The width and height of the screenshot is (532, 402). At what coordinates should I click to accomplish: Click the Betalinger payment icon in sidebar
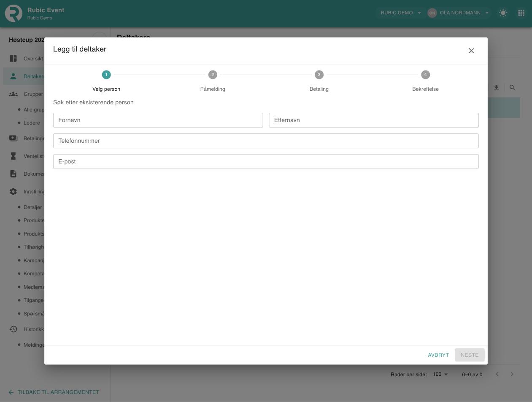pyautogui.click(x=14, y=138)
